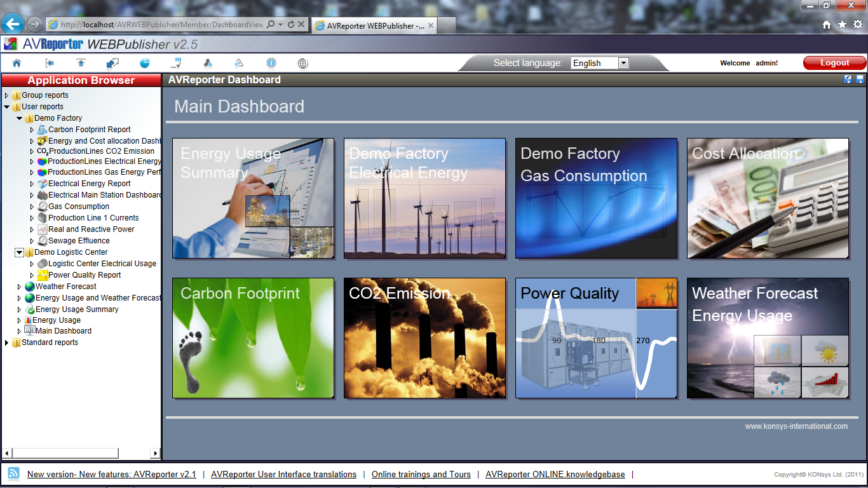Collapse the Demo Factory tree node
The image size is (868, 488).
pyautogui.click(x=20, y=118)
